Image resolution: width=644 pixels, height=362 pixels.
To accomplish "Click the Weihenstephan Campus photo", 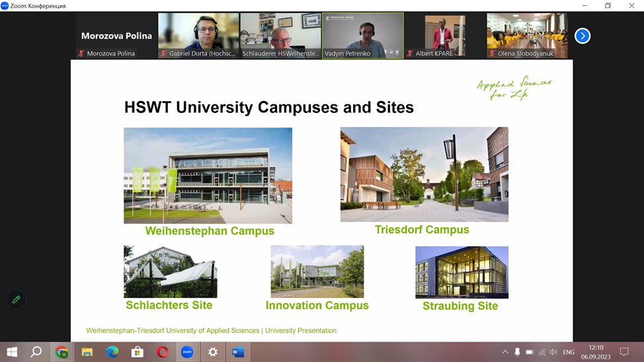I will pos(208,176).
